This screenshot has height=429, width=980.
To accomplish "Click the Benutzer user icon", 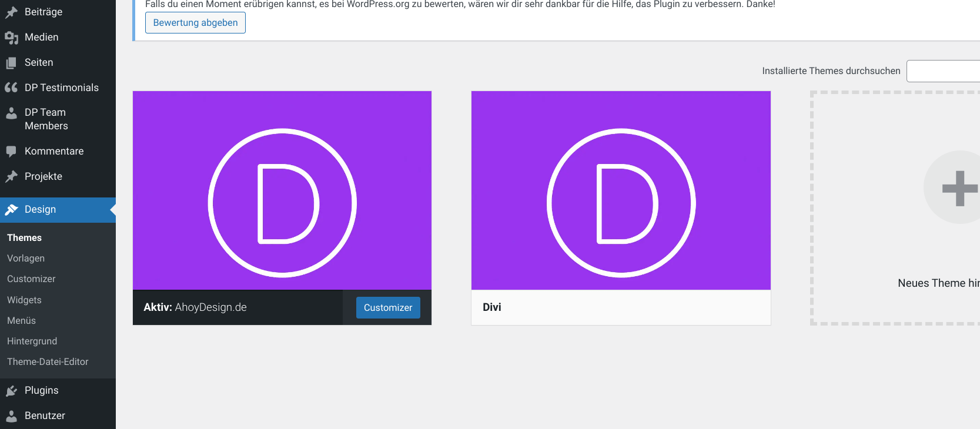I will point(11,416).
